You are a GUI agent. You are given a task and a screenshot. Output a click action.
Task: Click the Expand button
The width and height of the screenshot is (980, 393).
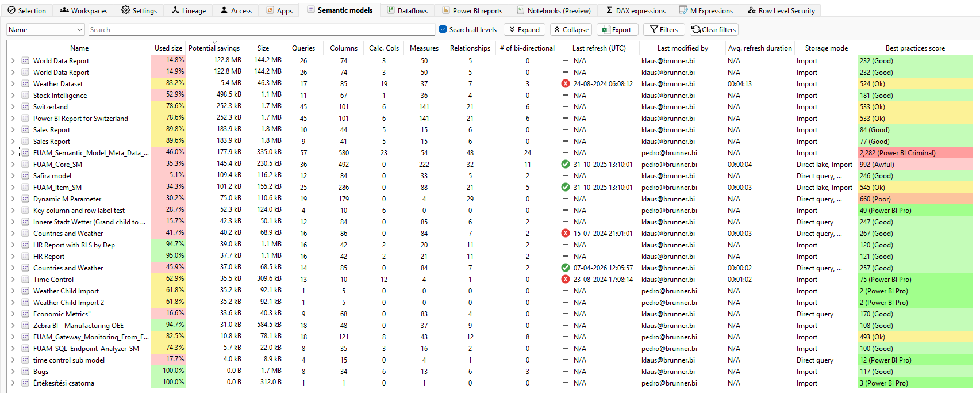(x=525, y=29)
